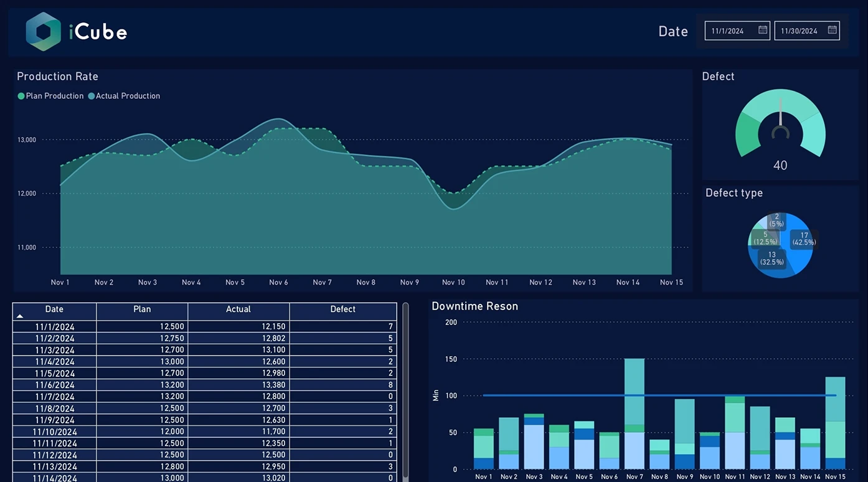Sort the table by Plan column header
This screenshot has height=482, width=868.
[142, 310]
